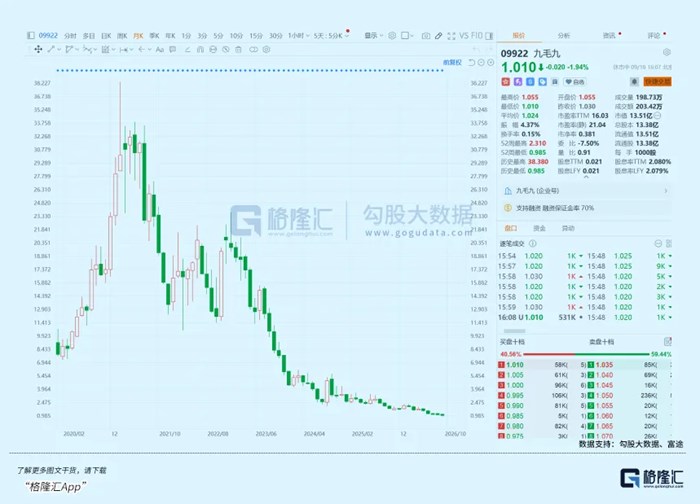Switch to 月K chart tab

click(138, 36)
